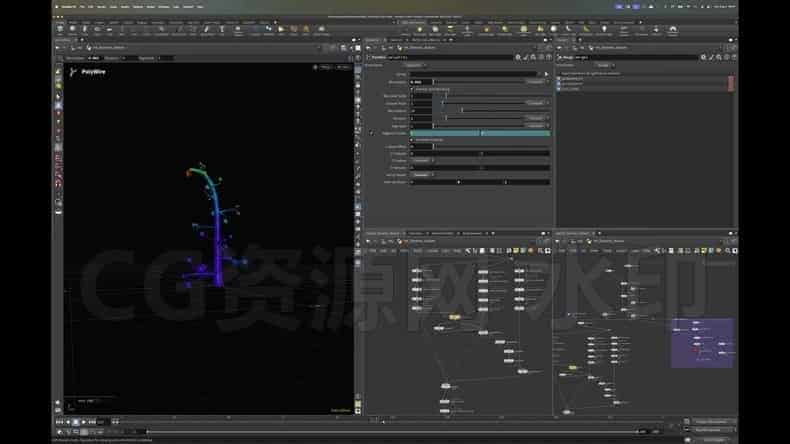The width and height of the screenshot is (790, 444).
Task: Click the timeline range slider bar
Action: pyautogui.click(x=393, y=431)
